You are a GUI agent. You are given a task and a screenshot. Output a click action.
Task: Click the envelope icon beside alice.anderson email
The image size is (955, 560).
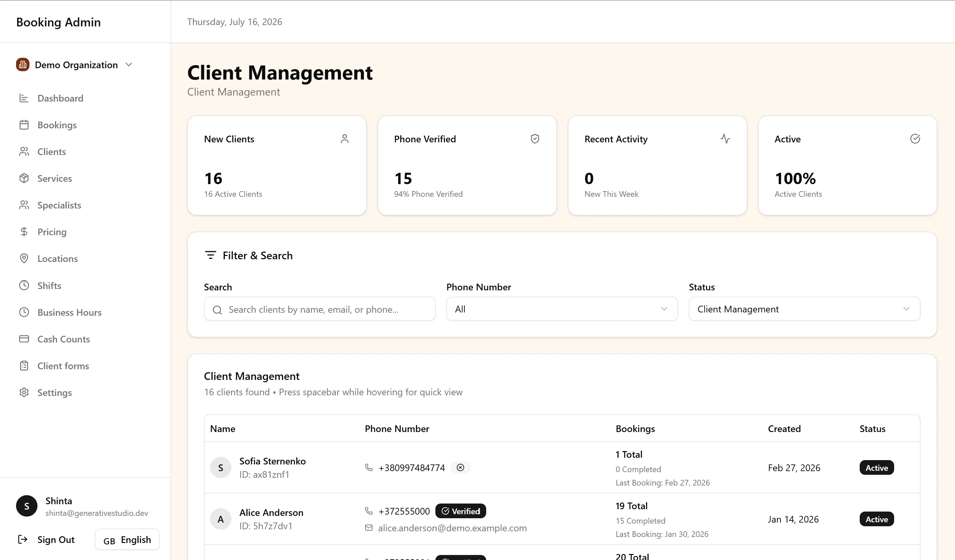click(368, 528)
